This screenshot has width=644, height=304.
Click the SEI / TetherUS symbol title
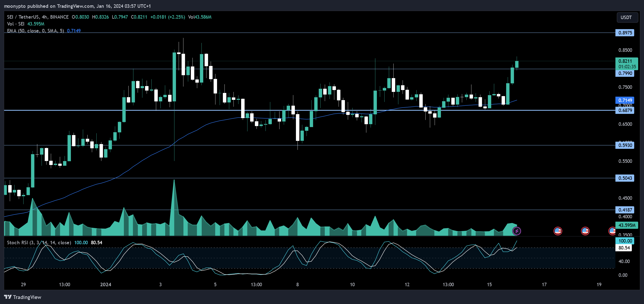point(38,17)
